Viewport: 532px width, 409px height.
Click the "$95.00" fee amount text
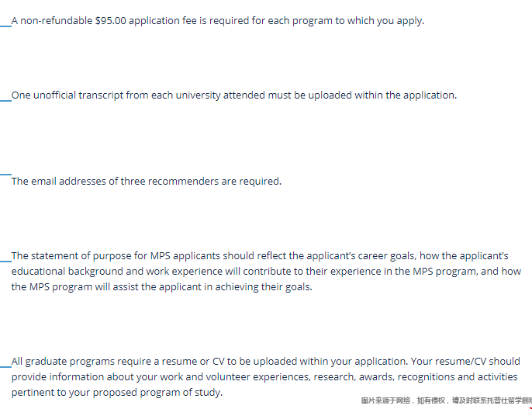tap(110, 21)
